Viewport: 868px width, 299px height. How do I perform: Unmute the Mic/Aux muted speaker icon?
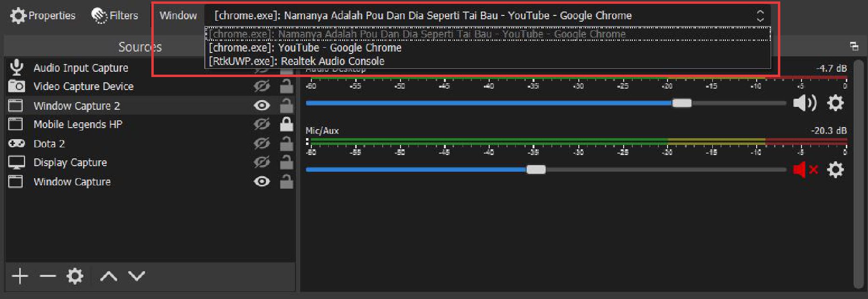[805, 169]
